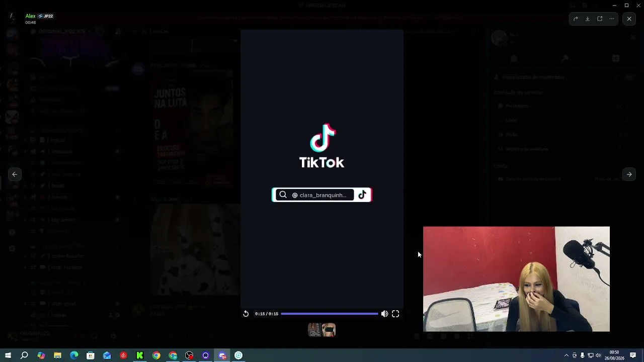The width and height of the screenshot is (644, 362).
Task: Open the Windows Start menu
Action: (x=8, y=355)
